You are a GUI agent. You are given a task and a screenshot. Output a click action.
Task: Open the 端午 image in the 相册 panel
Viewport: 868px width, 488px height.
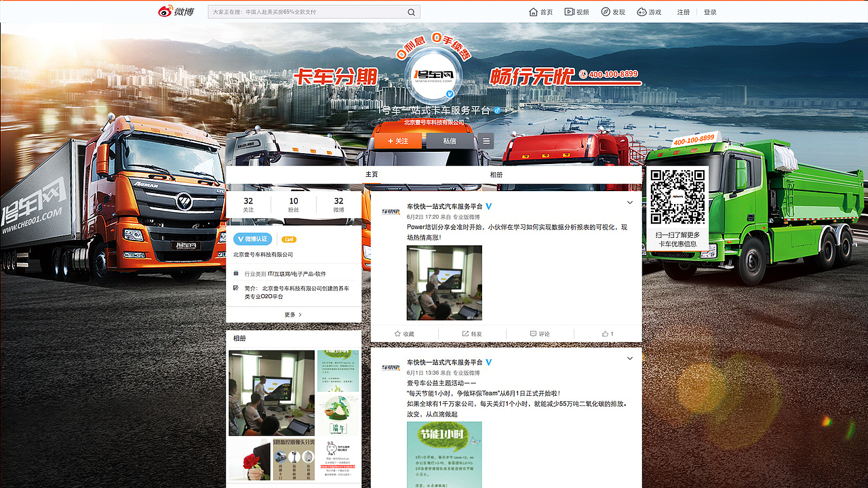338,415
